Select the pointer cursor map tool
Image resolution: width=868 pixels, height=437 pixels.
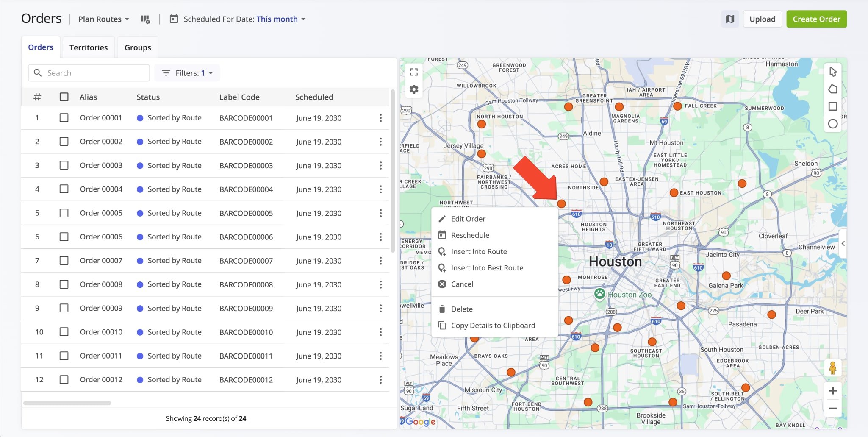click(833, 72)
